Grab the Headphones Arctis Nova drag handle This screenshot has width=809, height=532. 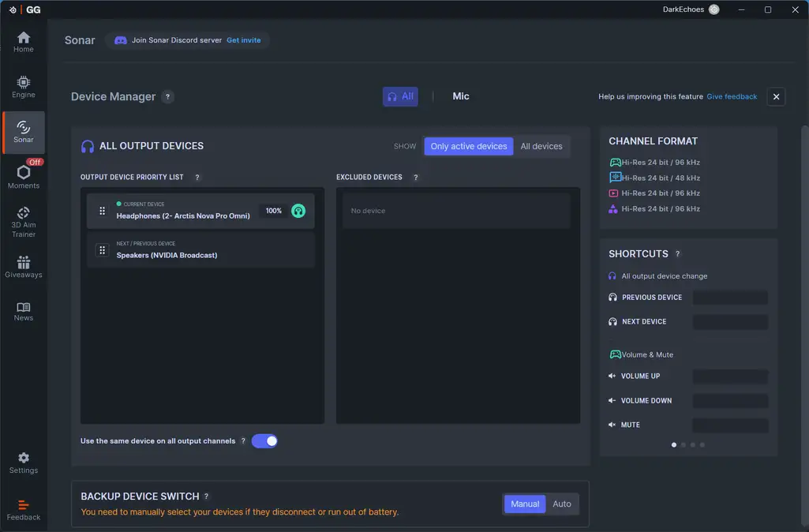tap(102, 211)
